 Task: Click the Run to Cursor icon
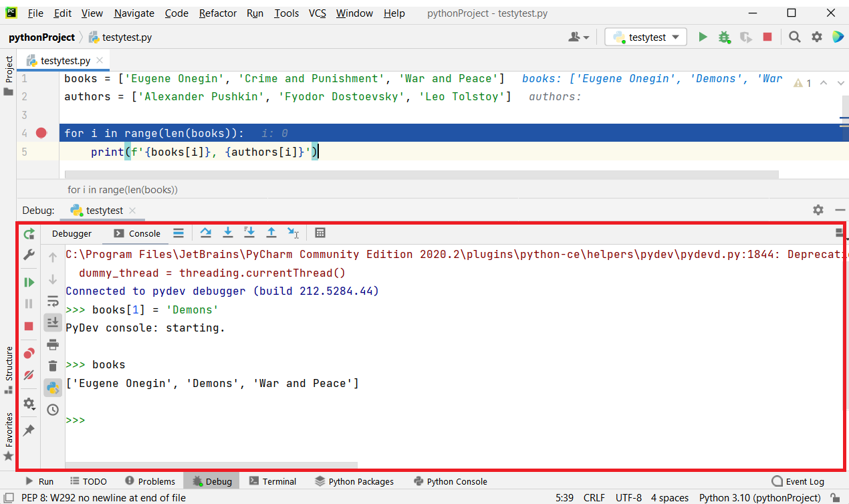(293, 233)
